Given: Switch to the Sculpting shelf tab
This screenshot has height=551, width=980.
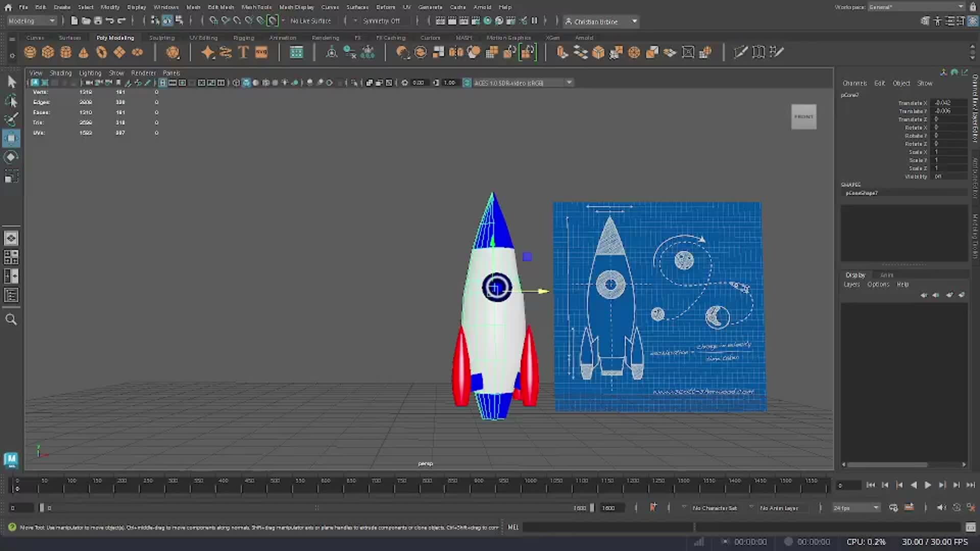Looking at the screenshot, I should click(162, 37).
